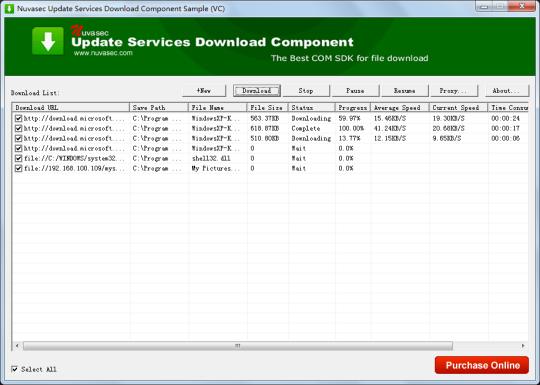The width and height of the screenshot is (540, 385).
Task: Uncheck the 563.37KB download row checkbox
Action: point(18,118)
